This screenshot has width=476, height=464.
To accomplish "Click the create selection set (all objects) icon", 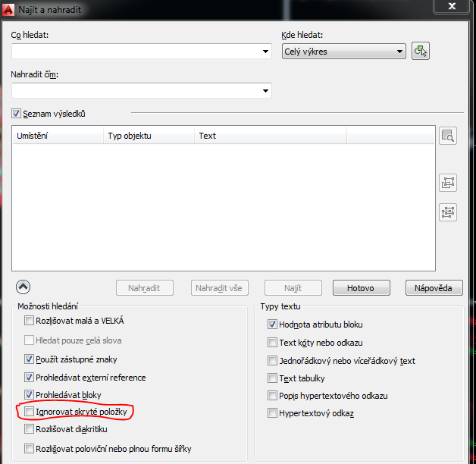I will coord(448,212).
